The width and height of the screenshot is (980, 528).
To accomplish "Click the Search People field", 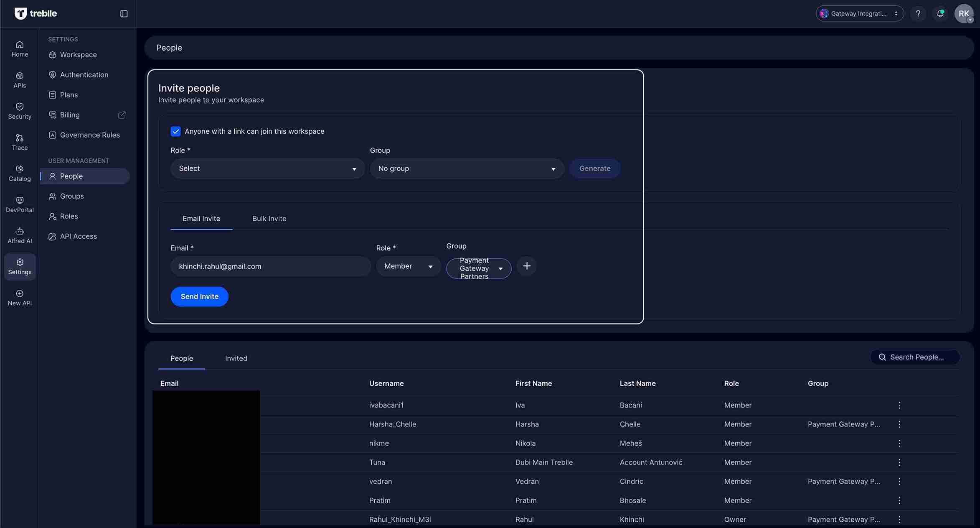I will (915, 357).
